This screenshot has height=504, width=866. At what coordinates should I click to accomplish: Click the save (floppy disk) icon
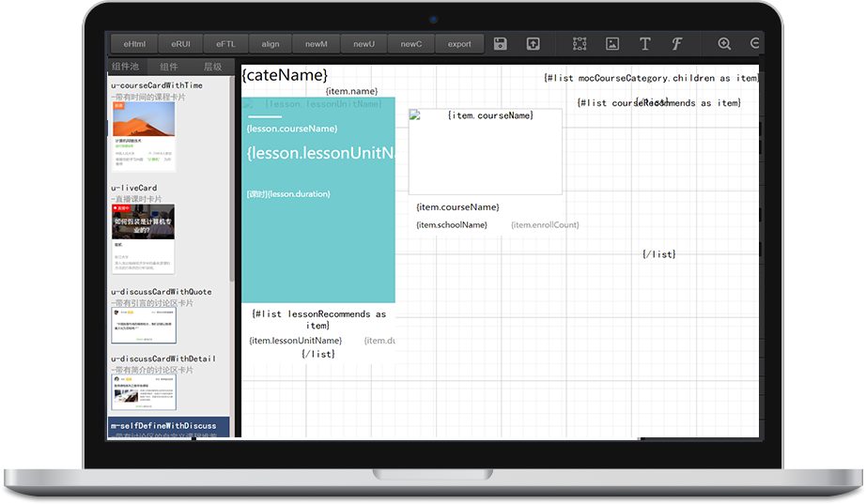pyautogui.click(x=501, y=44)
